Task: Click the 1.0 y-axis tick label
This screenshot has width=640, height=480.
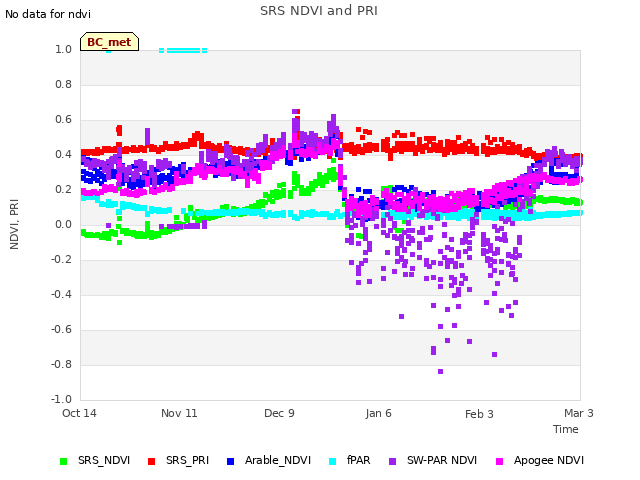Action: (x=64, y=49)
